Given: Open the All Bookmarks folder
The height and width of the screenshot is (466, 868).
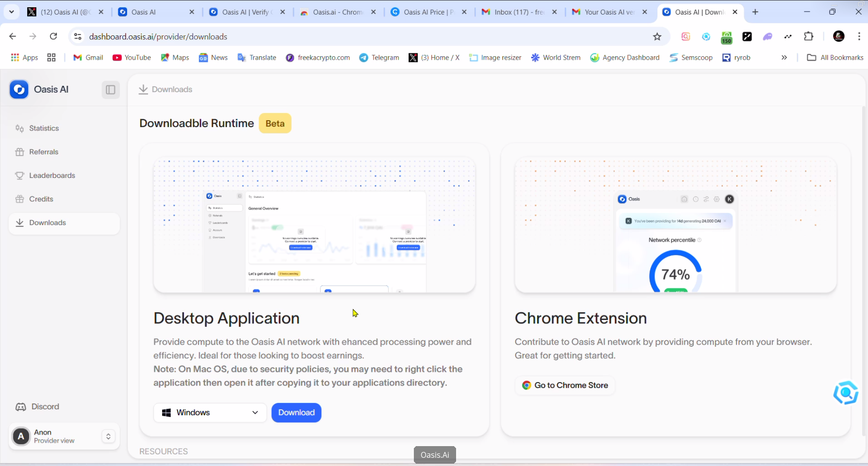Looking at the screenshot, I should (x=835, y=58).
